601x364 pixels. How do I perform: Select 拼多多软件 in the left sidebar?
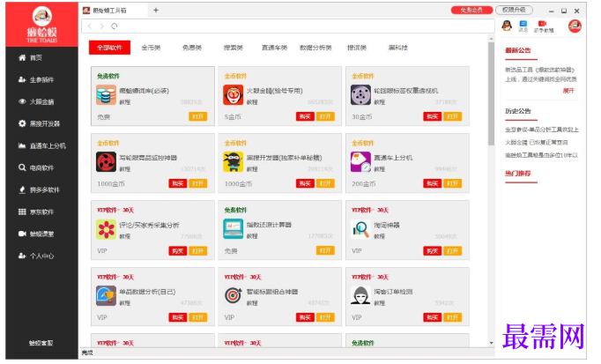(39, 189)
